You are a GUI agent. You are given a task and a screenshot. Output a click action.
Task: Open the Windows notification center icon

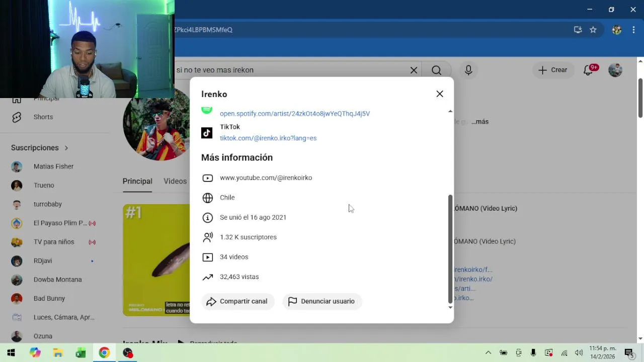pyautogui.click(x=629, y=353)
